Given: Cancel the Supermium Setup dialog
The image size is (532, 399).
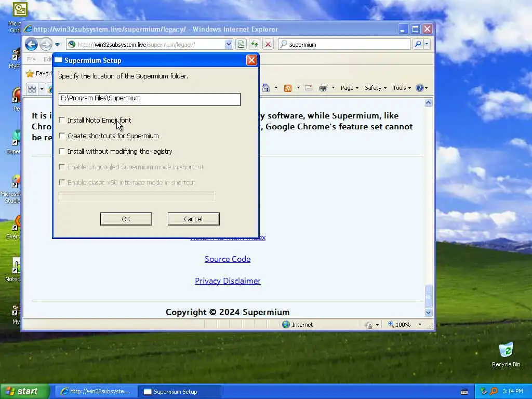Looking at the screenshot, I should pyautogui.click(x=193, y=219).
